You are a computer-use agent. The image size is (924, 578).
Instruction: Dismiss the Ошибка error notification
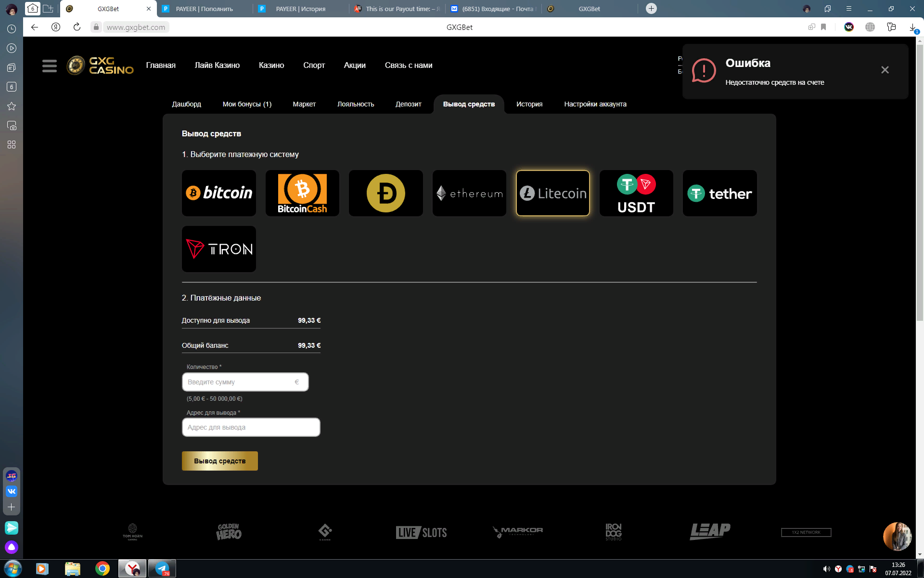tap(885, 70)
